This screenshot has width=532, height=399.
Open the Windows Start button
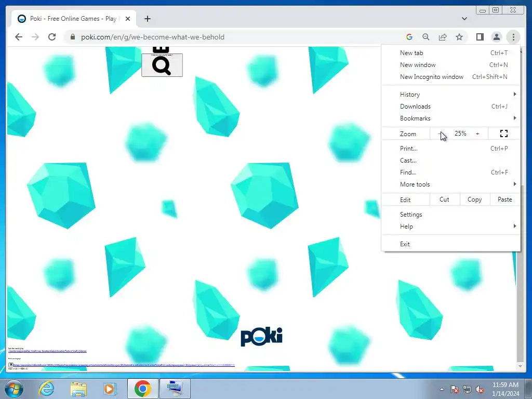(14, 389)
